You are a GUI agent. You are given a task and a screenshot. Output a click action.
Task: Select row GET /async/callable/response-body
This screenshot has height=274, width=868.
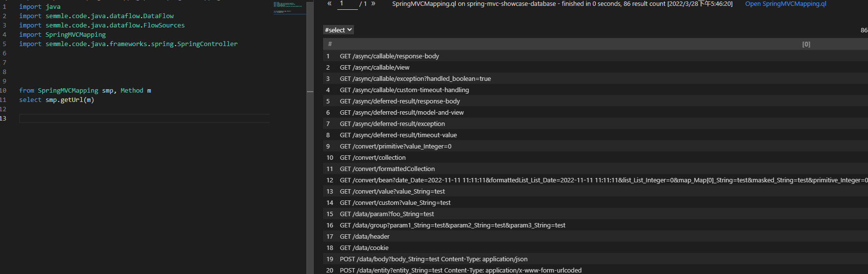pos(595,56)
